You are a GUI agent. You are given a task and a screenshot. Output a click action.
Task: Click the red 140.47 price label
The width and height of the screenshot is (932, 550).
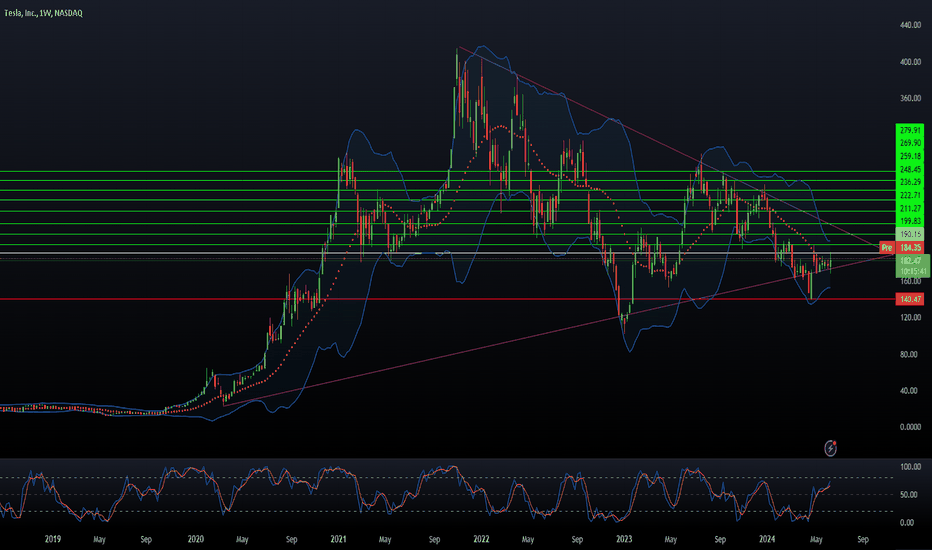[910, 299]
